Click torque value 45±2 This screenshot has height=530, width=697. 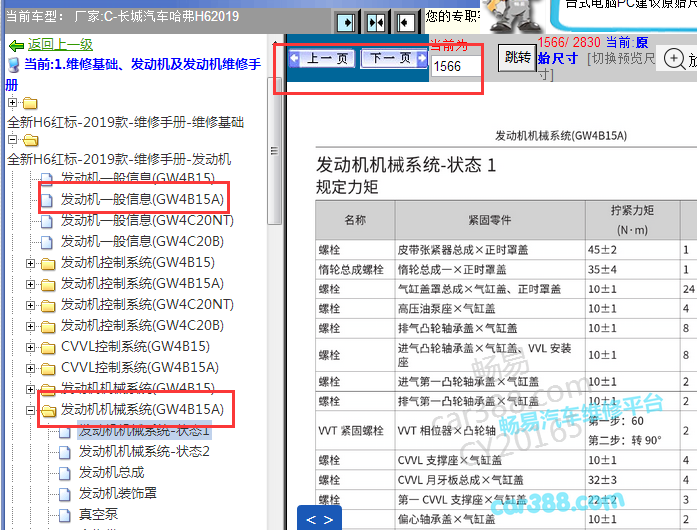[602, 250]
